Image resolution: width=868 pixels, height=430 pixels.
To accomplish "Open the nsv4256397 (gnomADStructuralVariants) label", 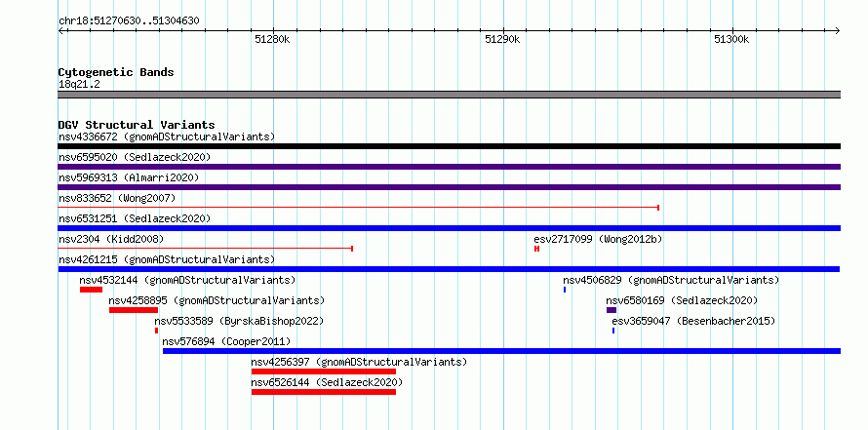I will point(359,362).
